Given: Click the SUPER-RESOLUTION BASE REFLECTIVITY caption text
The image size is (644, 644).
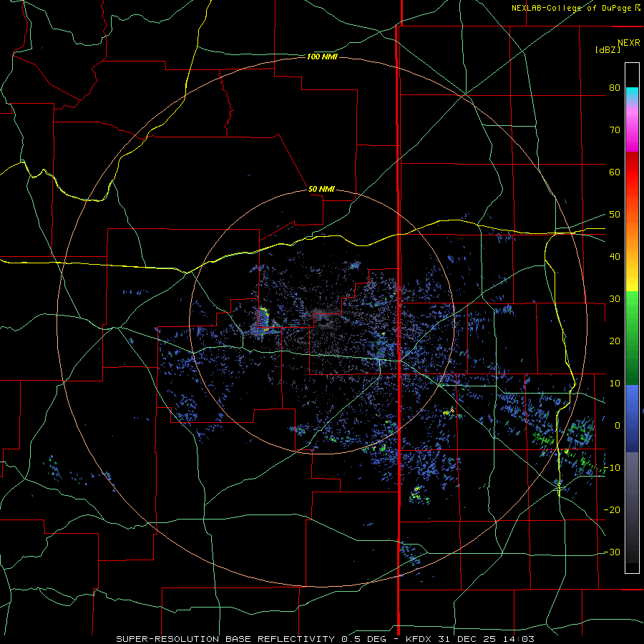Looking at the screenshot, I should coord(225,639).
